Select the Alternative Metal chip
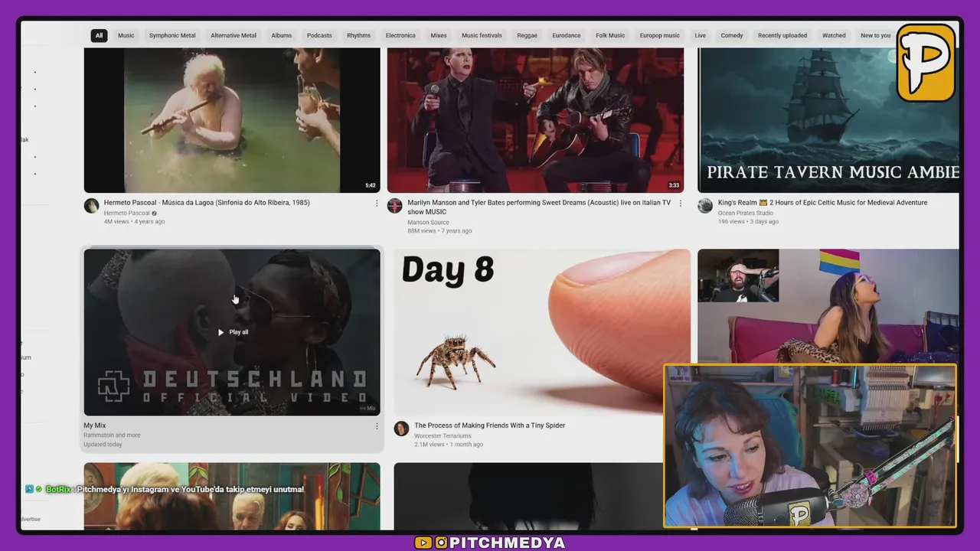 point(234,35)
